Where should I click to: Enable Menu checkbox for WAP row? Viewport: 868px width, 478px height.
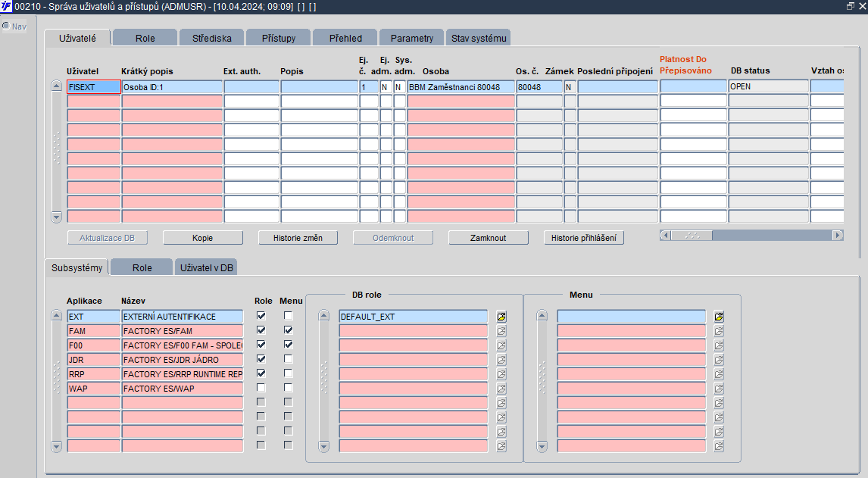289,388
